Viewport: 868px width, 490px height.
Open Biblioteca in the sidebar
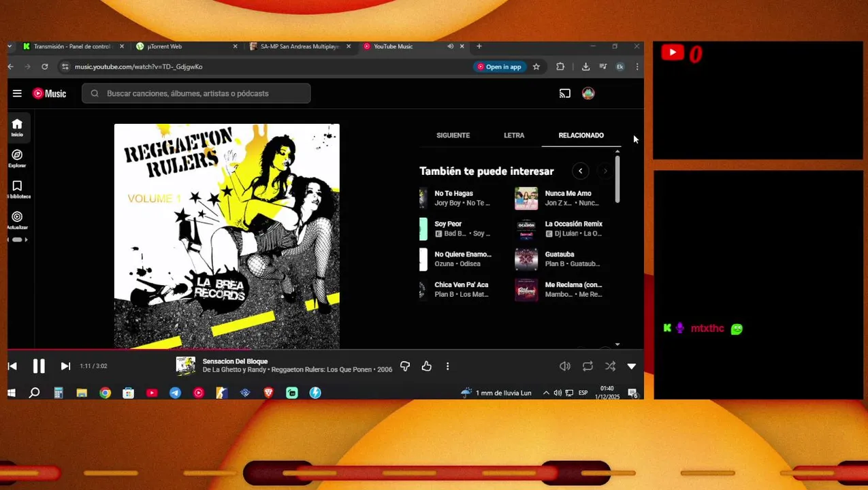point(17,189)
